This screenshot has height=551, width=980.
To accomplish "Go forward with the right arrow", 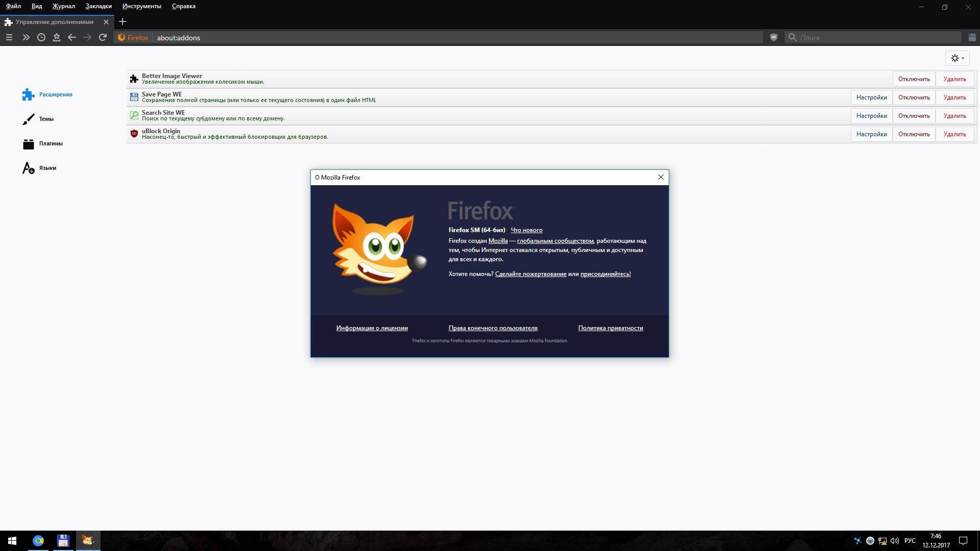I will click(x=87, y=37).
